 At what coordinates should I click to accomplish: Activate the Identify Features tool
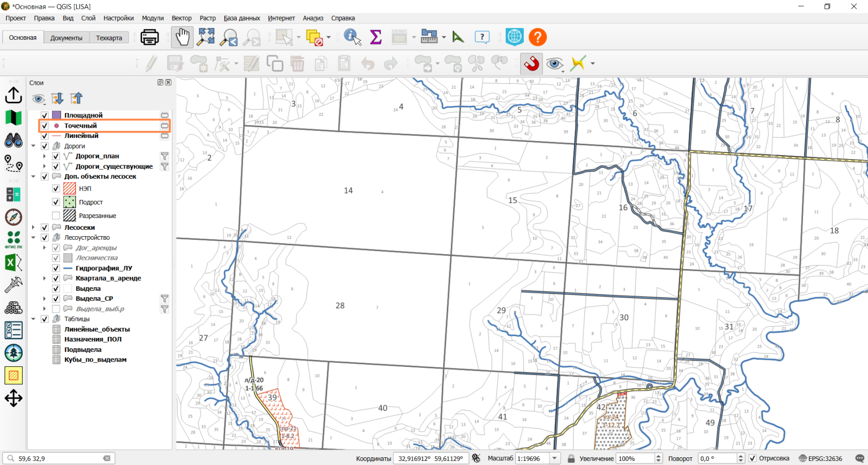(x=352, y=37)
